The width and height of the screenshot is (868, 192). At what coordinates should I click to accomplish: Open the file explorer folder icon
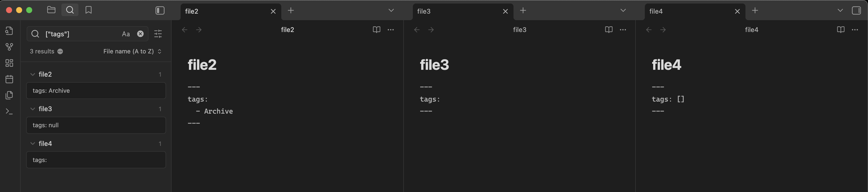(x=51, y=10)
